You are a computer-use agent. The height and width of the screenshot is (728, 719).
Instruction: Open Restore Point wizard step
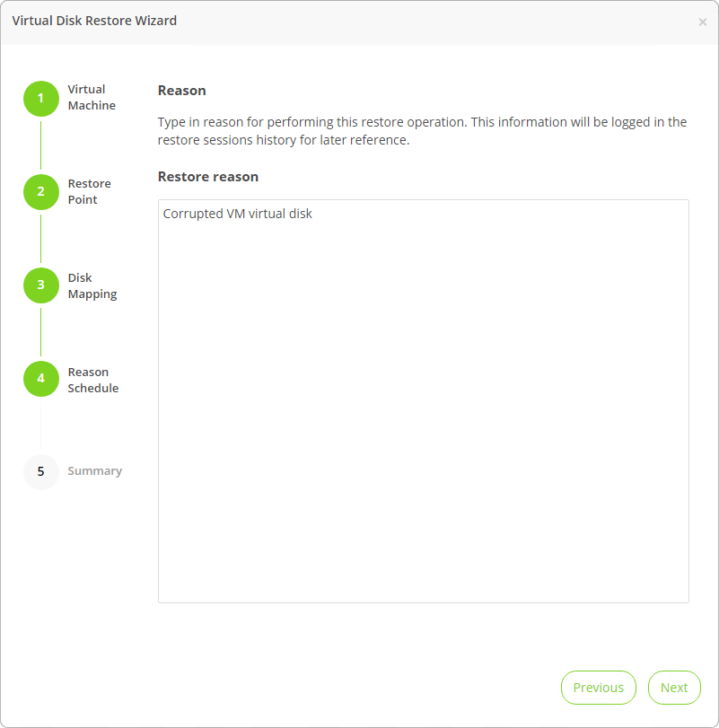tap(89, 191)
